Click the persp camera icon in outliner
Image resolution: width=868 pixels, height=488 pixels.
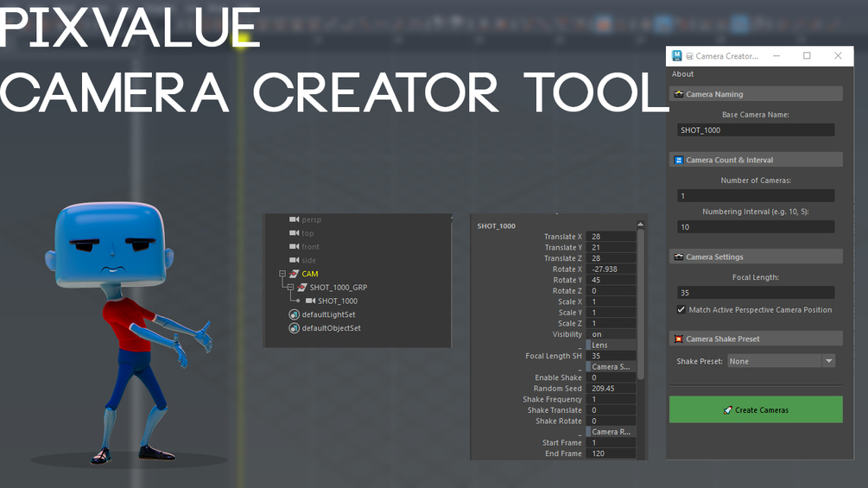tap(294, 219)
